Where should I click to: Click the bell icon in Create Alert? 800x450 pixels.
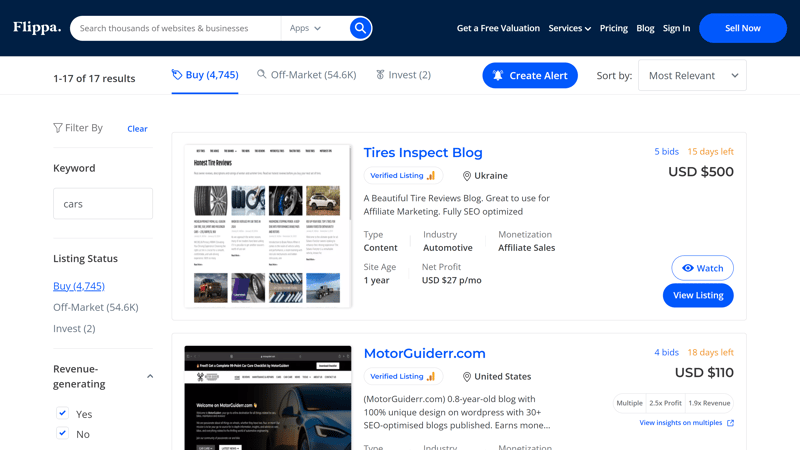point(497,76)
